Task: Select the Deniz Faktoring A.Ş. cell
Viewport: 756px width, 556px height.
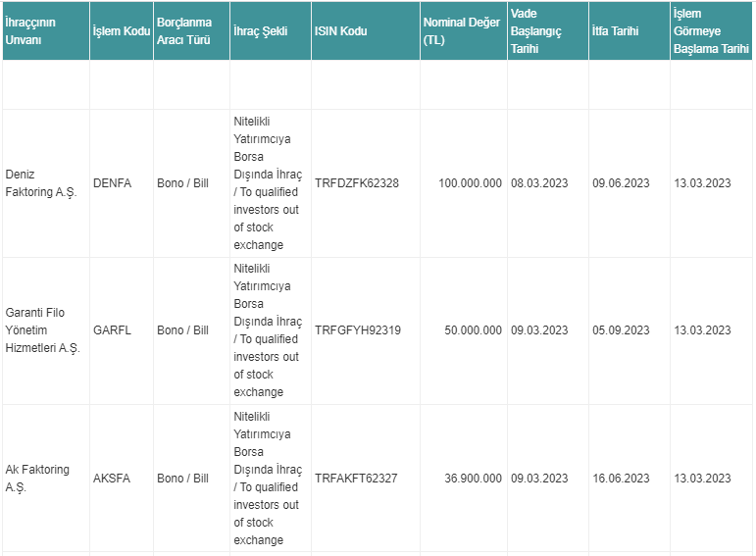Action: [40, 183]
